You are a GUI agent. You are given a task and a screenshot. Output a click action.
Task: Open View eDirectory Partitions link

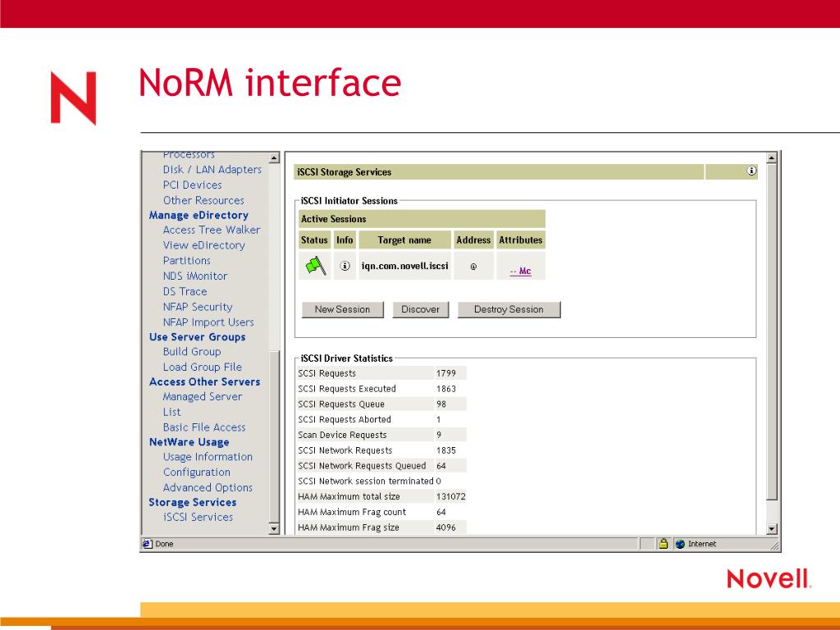tap(203, 253)
